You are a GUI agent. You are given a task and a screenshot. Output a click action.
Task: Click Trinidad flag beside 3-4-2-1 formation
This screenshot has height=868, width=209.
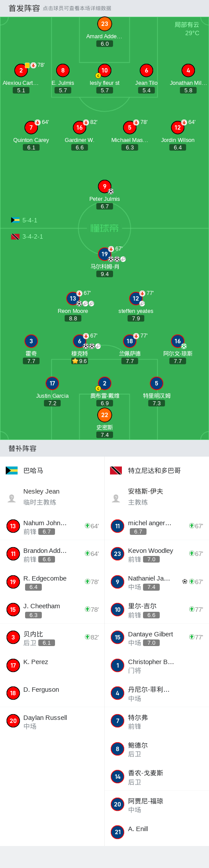(15, 236)
